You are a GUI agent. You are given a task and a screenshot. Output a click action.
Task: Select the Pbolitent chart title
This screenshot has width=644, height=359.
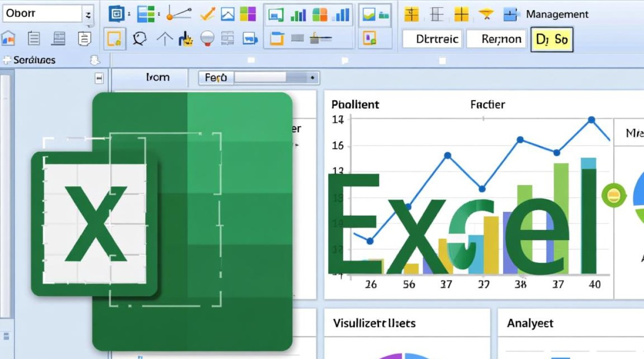tap(355, 104)
